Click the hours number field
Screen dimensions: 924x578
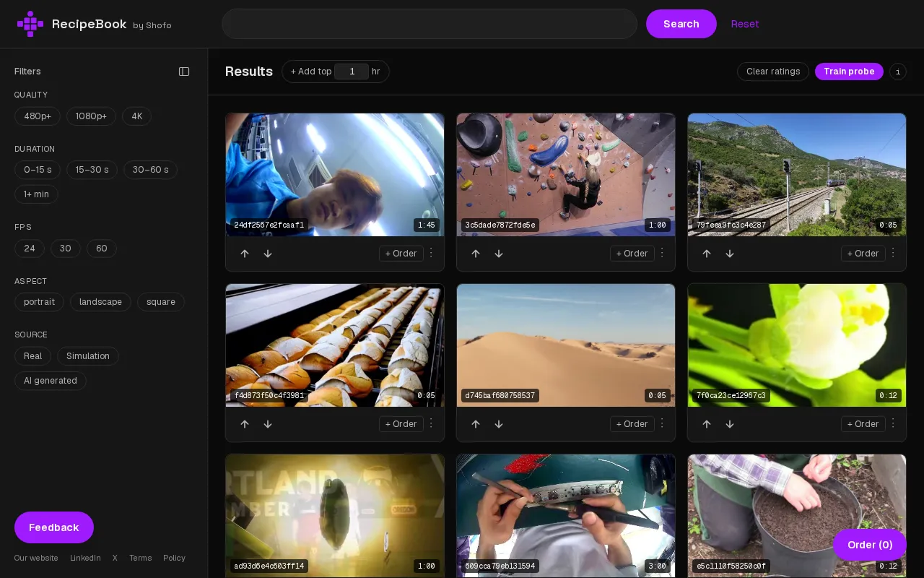[x=352, y=72]
